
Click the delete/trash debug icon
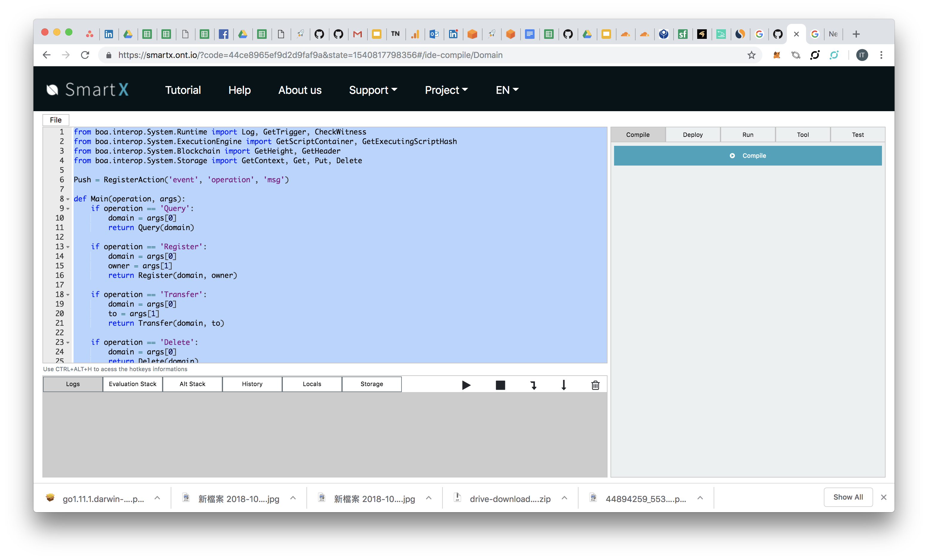click(x=595, y=385)
